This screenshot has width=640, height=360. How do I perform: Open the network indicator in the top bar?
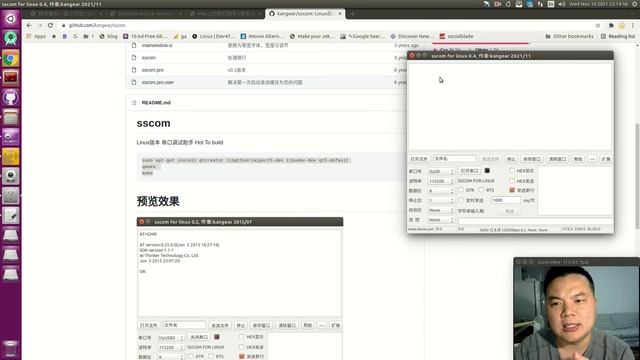540,4
